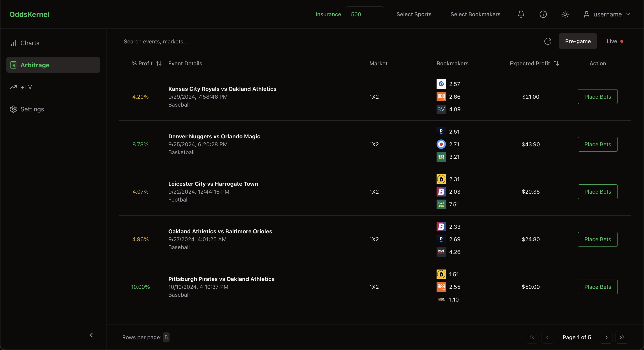Click the $50.00 expected profit
This screenshot has width=644, height=350.
[x=531, y=287]
